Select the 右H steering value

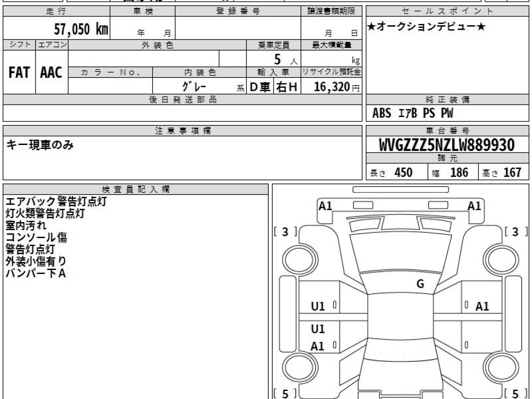[287, 87]
